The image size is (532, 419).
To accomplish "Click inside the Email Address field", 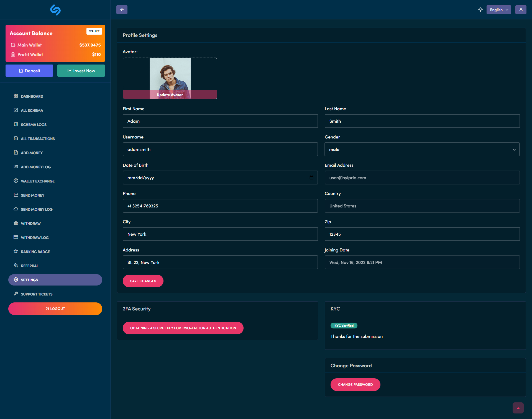I will coord(422,178).
